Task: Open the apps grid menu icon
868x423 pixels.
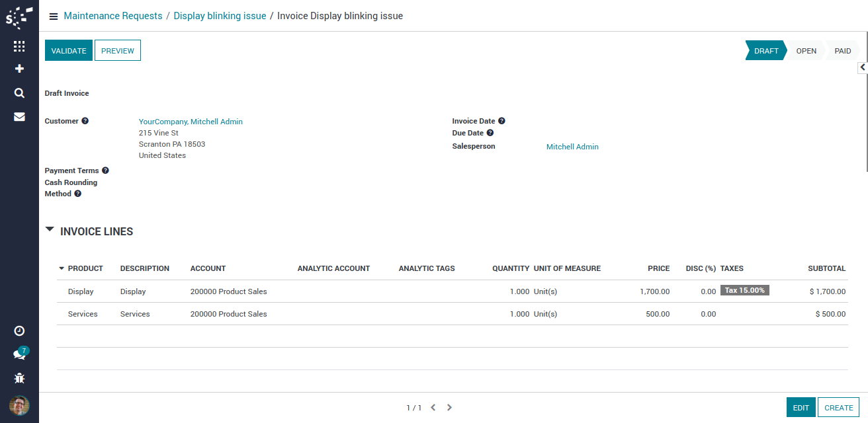Action: click(19, 46)
